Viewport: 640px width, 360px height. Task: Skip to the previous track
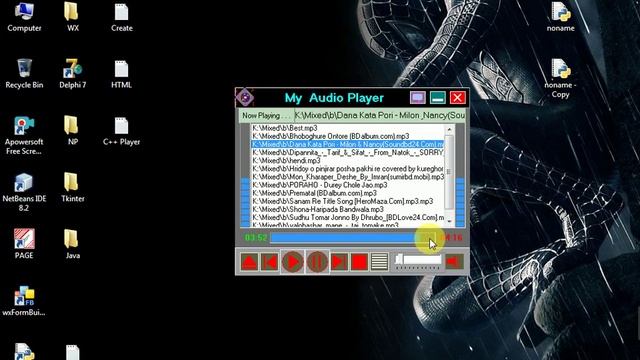tap(270, 262)
